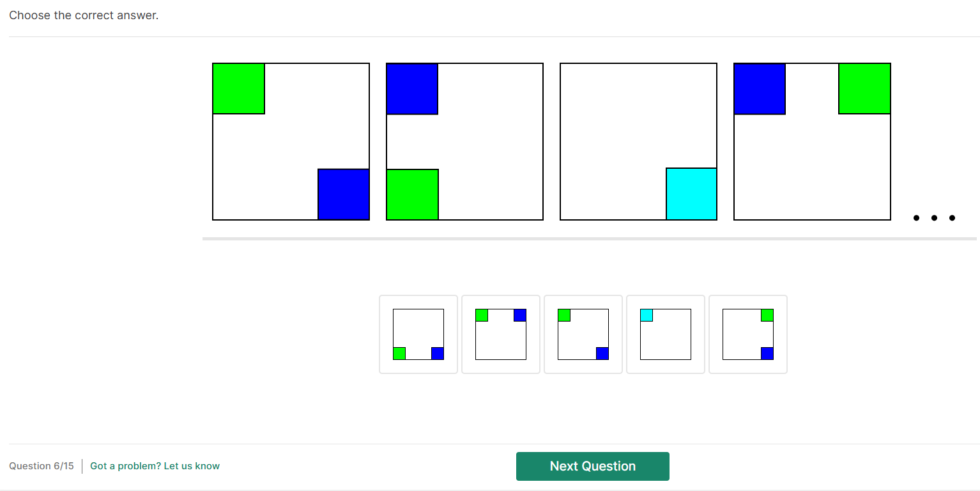Choose answer with green and blue right-side squares

[748, 334]
